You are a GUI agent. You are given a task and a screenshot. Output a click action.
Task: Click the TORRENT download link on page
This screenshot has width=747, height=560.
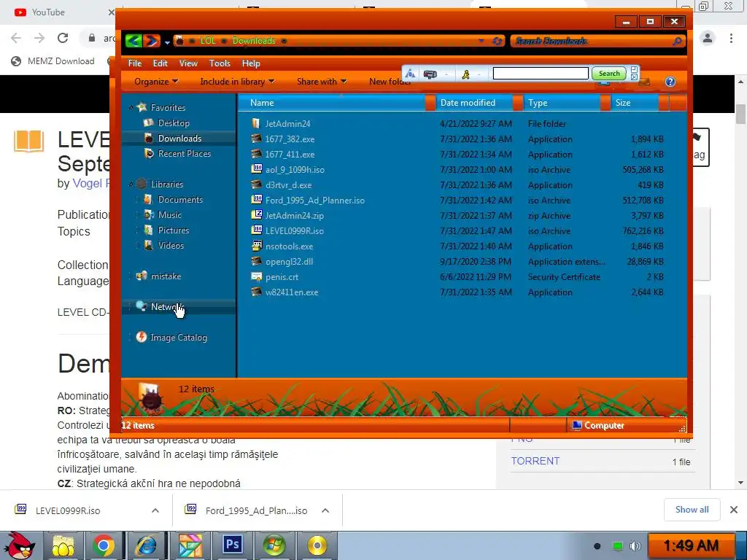[x=535, y=461]
